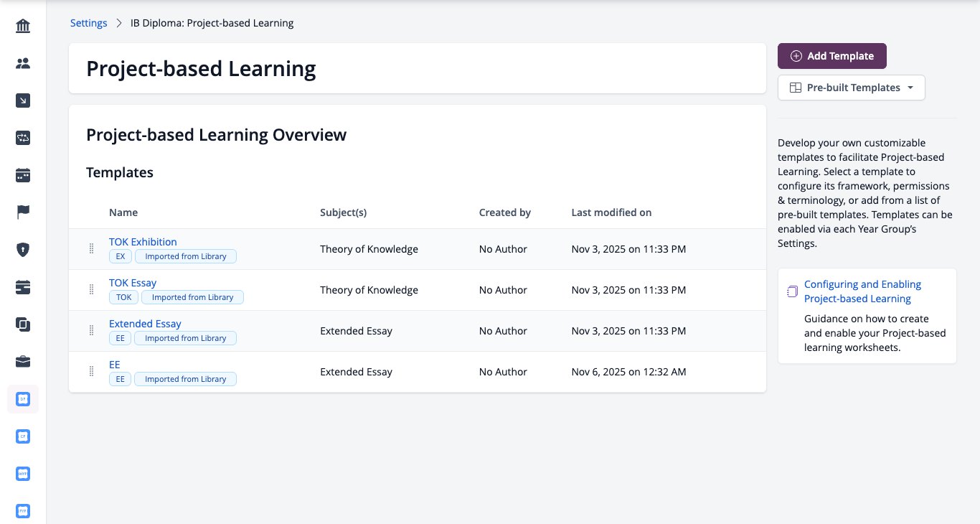Screen dimensions: 980x524
Task: Select the PYP programme icon
Action: [23, 511]
